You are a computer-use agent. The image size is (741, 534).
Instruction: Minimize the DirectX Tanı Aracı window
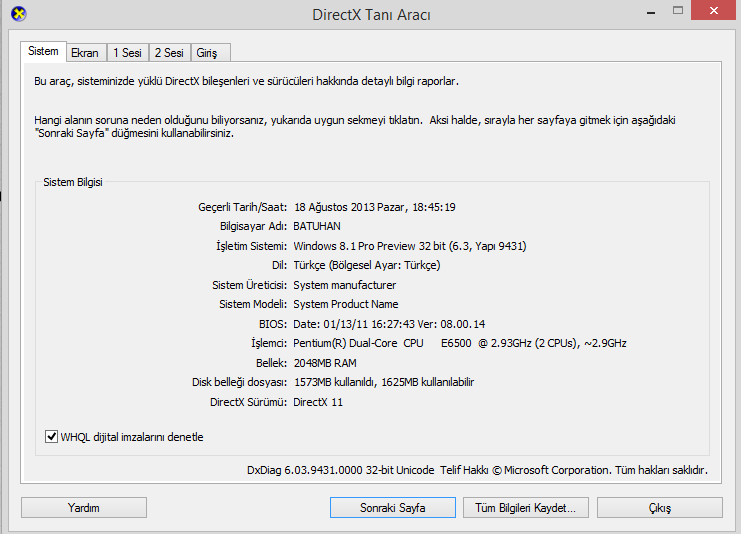pyautogui.click(x=651, y=11)
